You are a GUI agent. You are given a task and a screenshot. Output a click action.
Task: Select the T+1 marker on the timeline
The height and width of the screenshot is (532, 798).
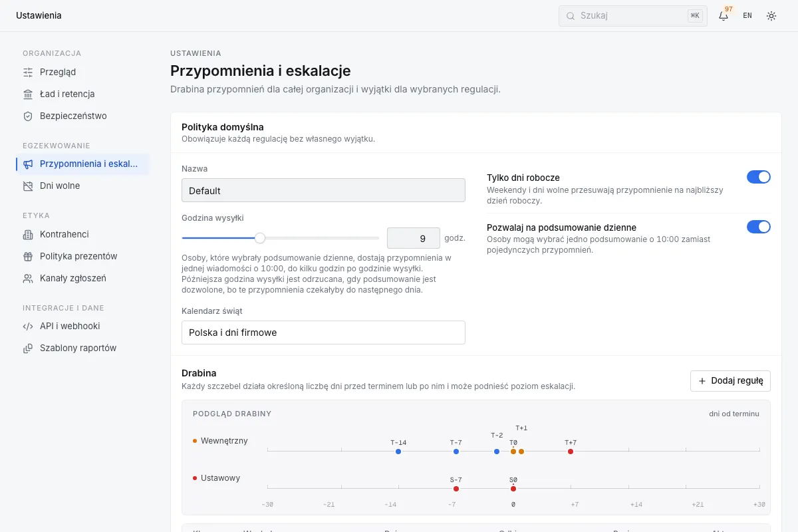point(521,452)
